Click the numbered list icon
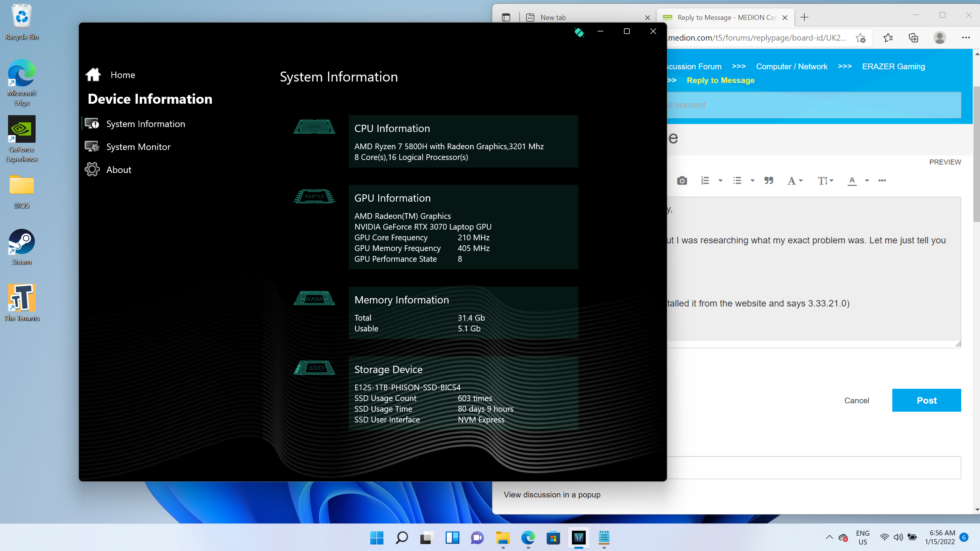The width and height of the screenshot is (980, 551). tap(705, 181)
